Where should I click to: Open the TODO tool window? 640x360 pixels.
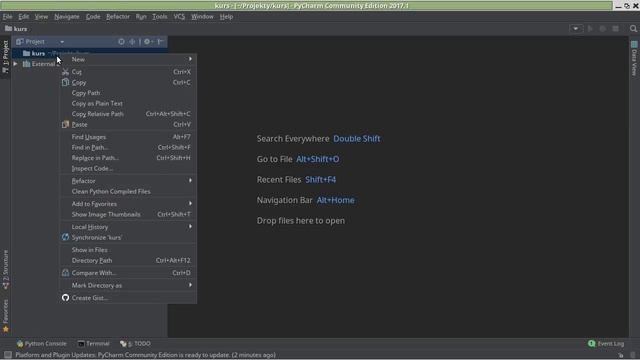(x=136, y=344)
